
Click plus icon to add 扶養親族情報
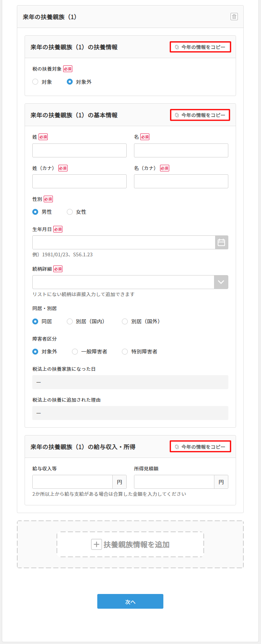coord(96,544)
